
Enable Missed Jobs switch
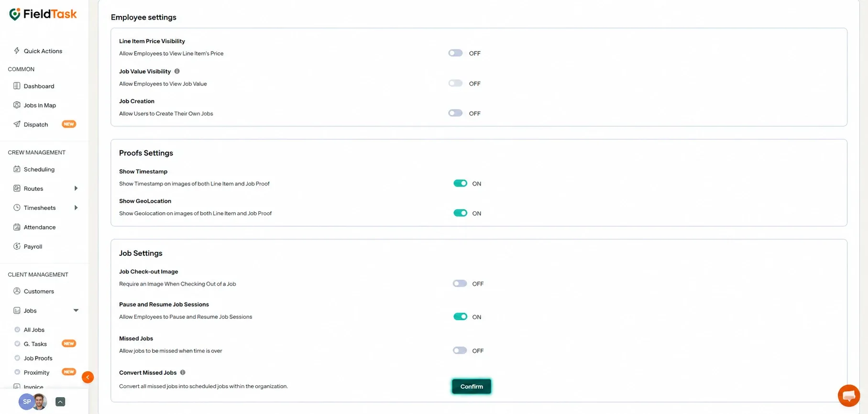pos(460,350)
